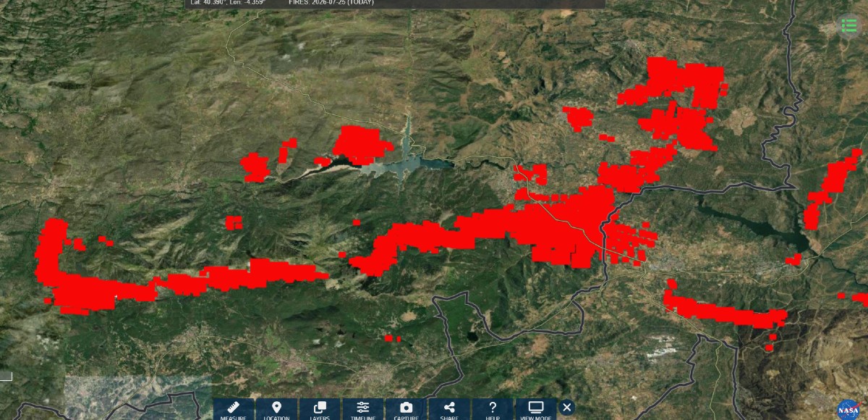868x420 pixels.
Task: Change the View Mode
Action: (536, 410)
